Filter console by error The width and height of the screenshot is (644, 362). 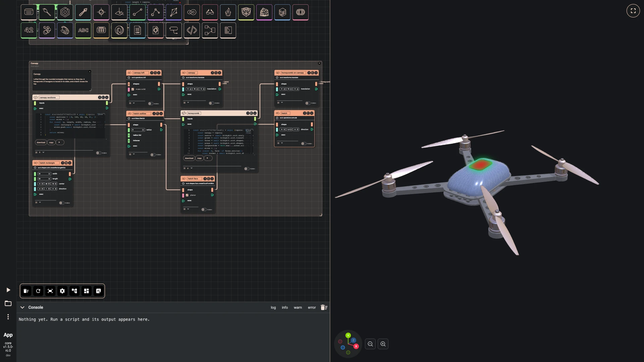coord(312,307)
